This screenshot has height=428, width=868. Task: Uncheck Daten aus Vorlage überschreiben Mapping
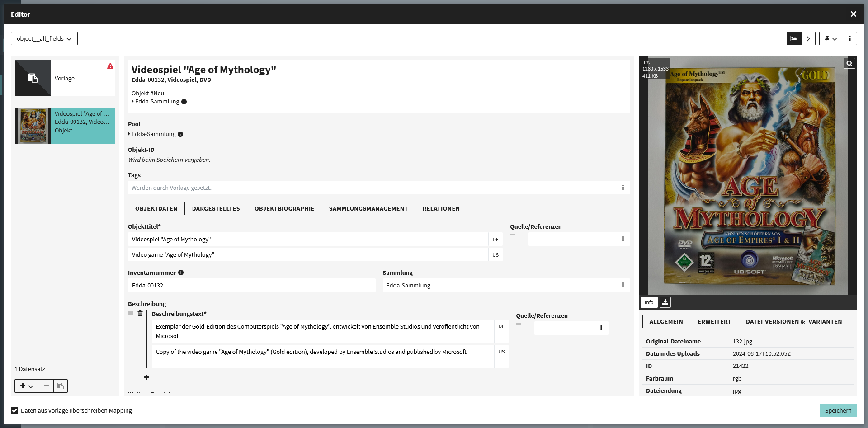pos(15,411)
